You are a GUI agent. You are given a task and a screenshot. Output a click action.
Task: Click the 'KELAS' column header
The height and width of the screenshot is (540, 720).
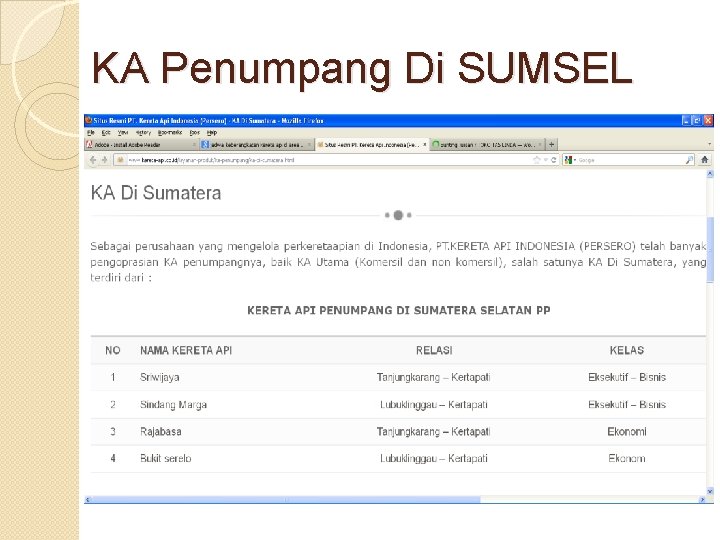627,350
